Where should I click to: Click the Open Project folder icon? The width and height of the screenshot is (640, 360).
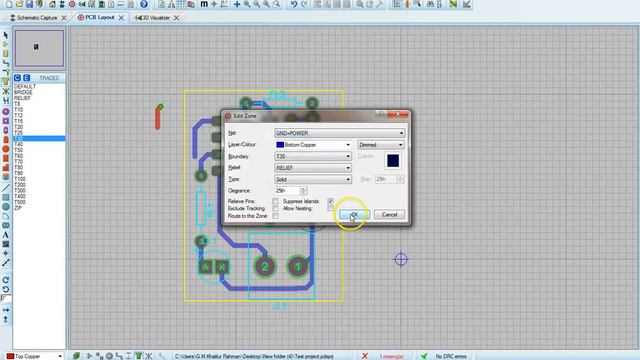(19, 4)
